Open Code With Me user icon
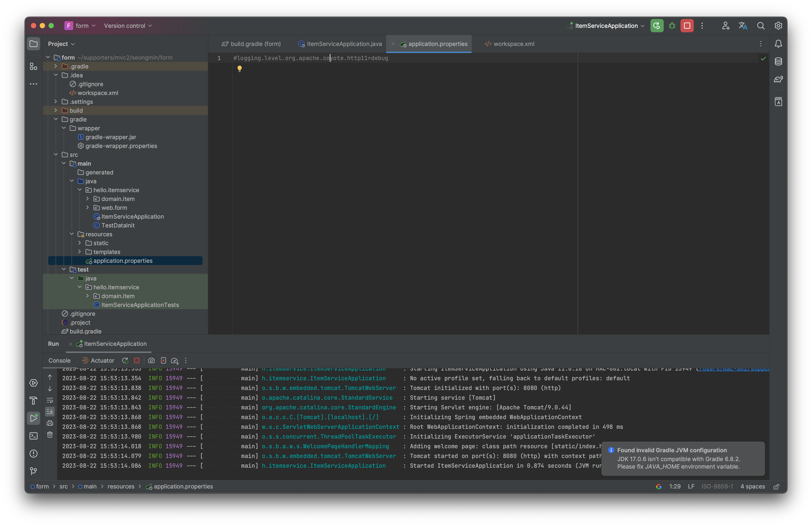This screenshot has height=526, width=812. (725, 26)
